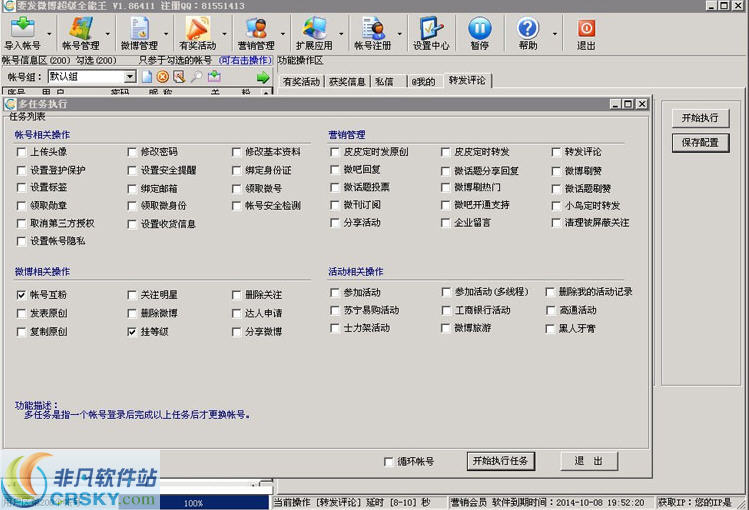Open 帐号管理 from the toolbar

point(80,33)
